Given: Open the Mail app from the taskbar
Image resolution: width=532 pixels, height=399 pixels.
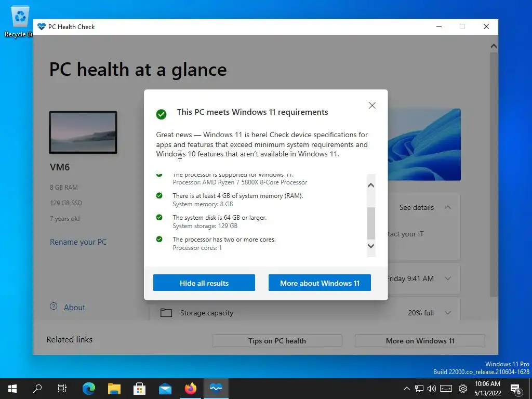Looking at the screenshot, I should tap(165, 389).
